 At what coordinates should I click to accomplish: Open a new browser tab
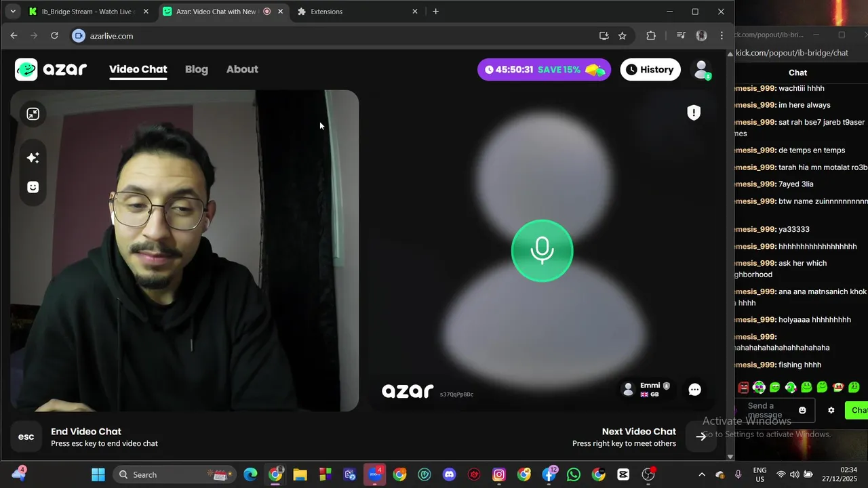pyautogui.click(x=435, y=12)
